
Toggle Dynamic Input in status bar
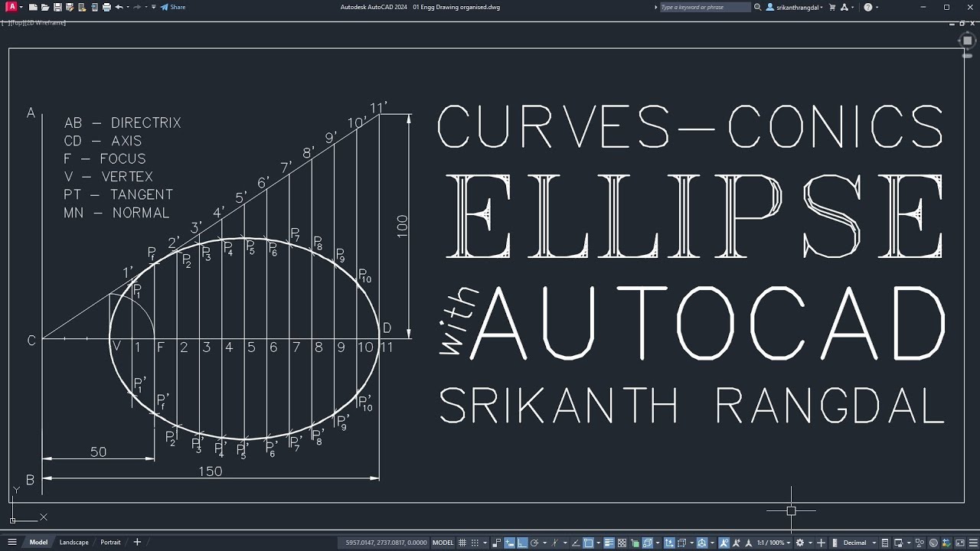click(x=509, y=543)
